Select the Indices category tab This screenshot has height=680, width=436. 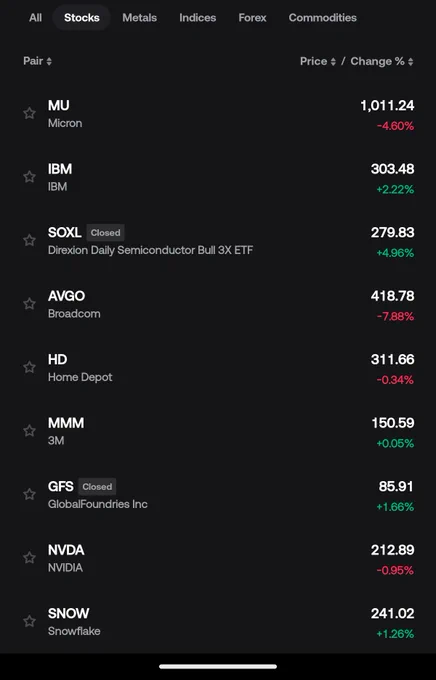coord(197,18)
